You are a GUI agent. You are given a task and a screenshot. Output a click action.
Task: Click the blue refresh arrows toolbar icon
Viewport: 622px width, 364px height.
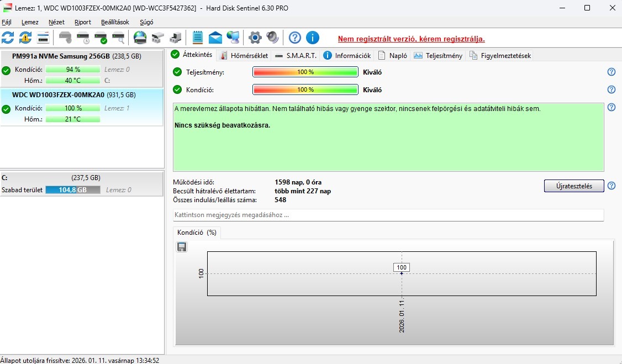8,38
